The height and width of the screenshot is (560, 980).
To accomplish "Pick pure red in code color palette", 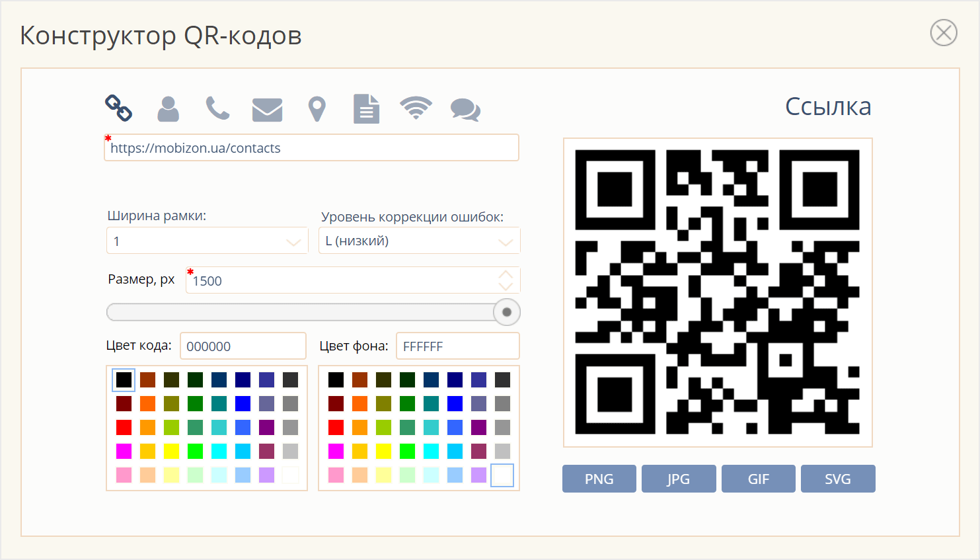I will tap(124, 427).
